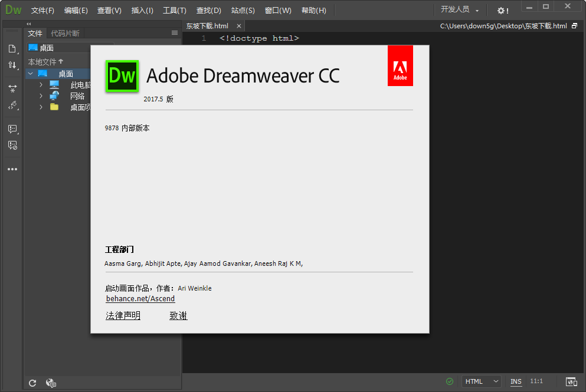
Task: Select the 网络 tree item
Action: click(x=77, y=96)
